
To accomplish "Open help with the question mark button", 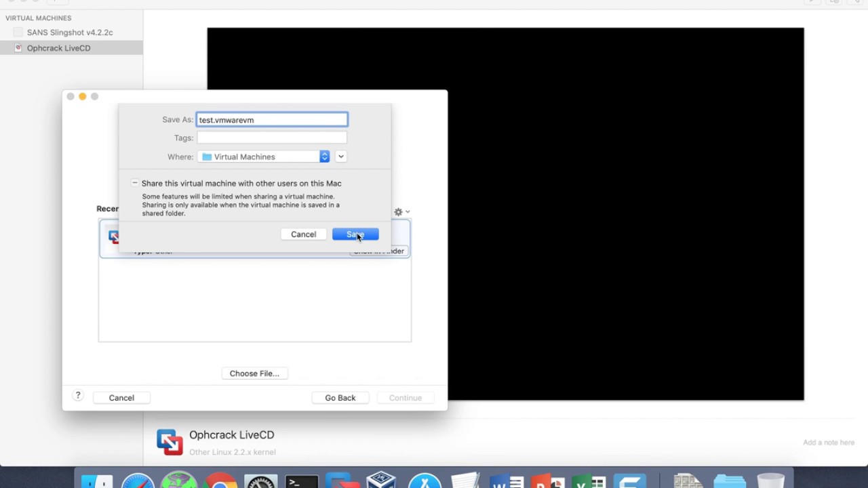I will 78,396.
